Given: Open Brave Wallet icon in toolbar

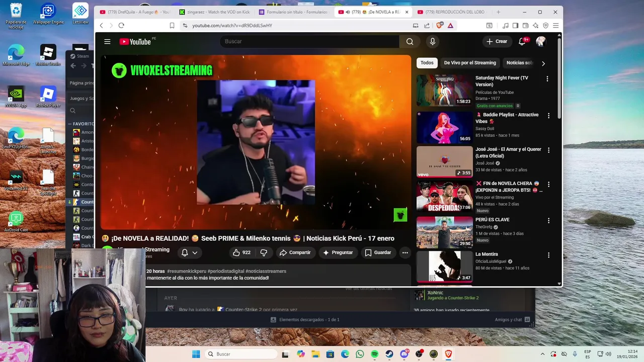Looking at the screenshot, I should (x=525, y=25).
